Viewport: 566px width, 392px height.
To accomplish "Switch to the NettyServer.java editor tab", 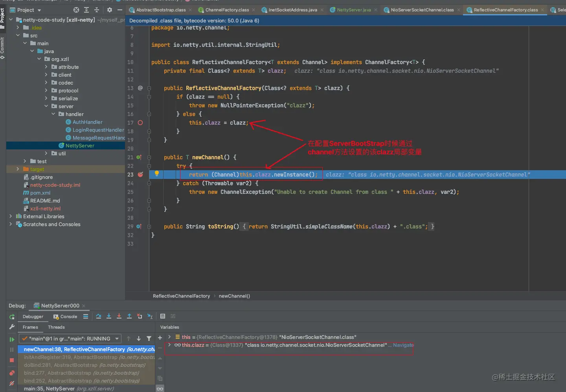I will pyautogui.click(x=353, y=10).
